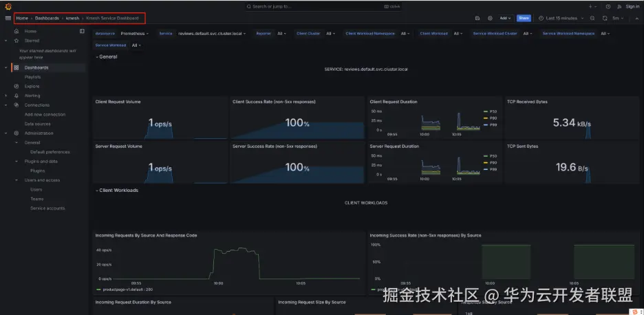
Task: Open the Prometheus datasource dropdown
Action: click(x=135, y=34)
